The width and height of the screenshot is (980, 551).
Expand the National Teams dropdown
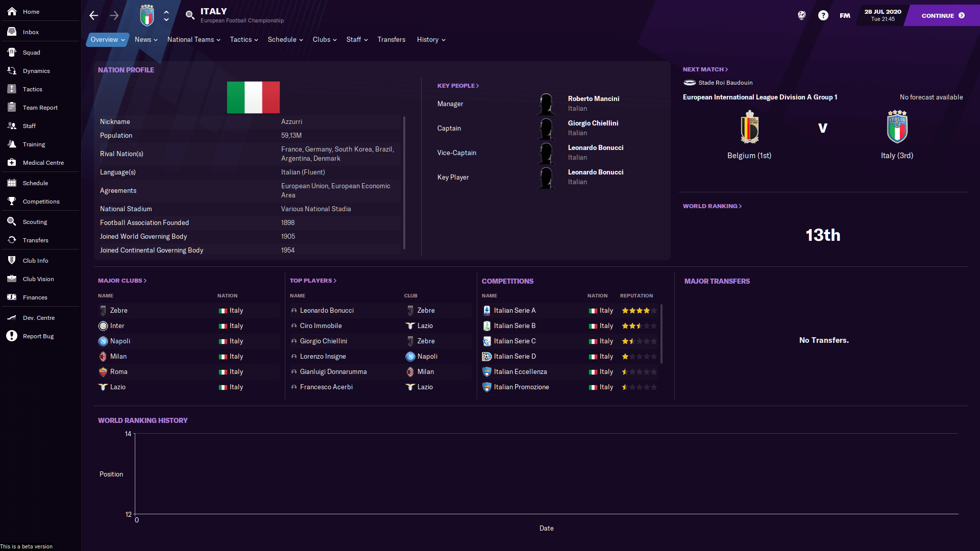click(194, 39)
